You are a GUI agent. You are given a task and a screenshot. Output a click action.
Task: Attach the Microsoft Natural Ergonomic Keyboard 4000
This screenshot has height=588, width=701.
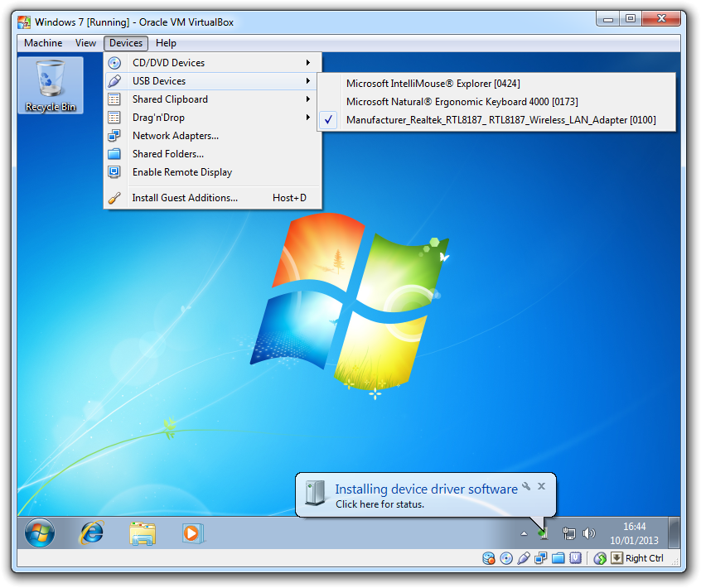(x=462, y=102)
